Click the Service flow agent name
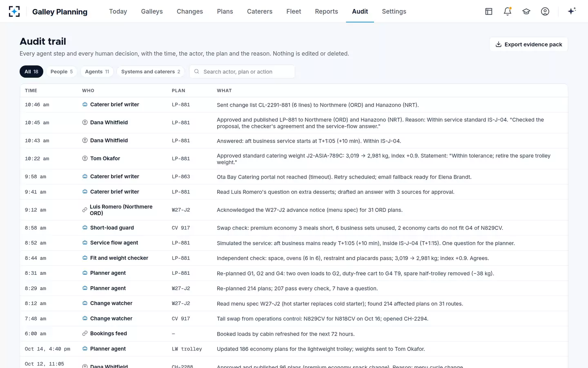The width and height of the screenshot is (588, 368). click(114, 243)
